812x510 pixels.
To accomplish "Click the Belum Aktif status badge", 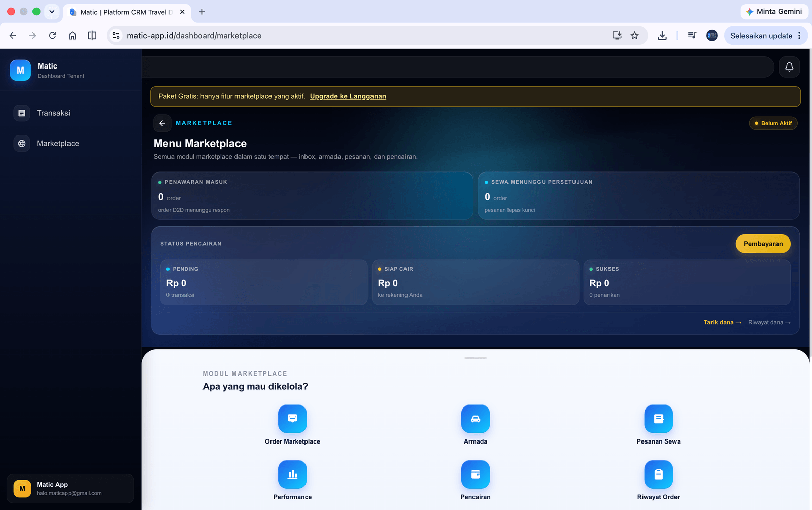I will tap(773, 123).
